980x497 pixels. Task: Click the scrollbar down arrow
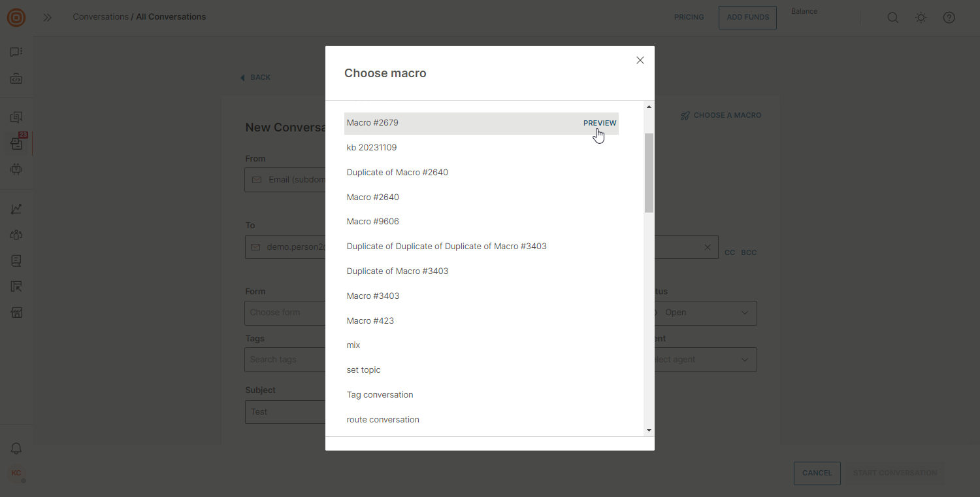pos(649,430)
